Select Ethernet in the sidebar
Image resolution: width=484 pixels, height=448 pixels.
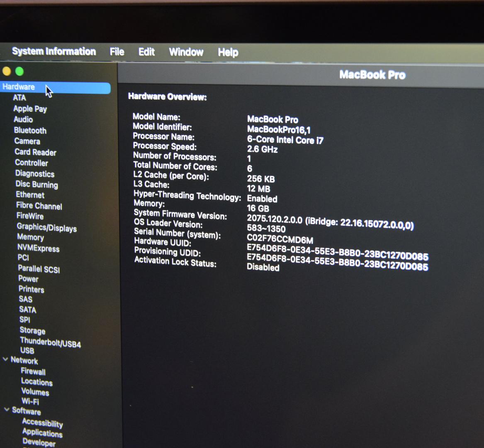(x=30, y=195)
